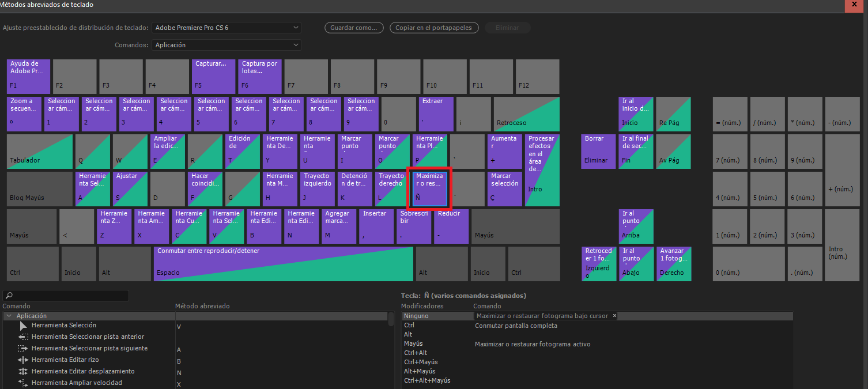The height and width of the screenshot is (389, 868).
Task: Click the Borrar Eliminar key
Action: pyautogui.click(x=598, y=151)
